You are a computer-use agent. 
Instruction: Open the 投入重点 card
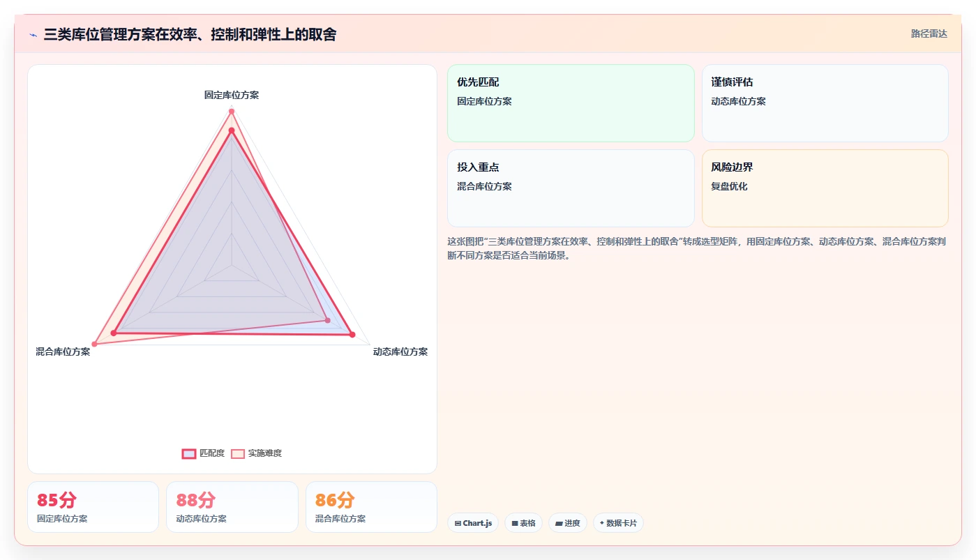point(571,188)
